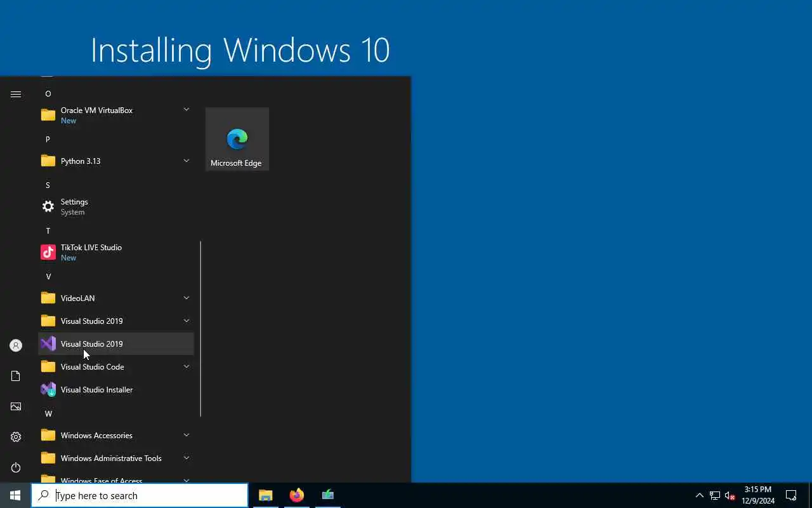Show hidden tray icons chevron
The width and height of the screenshot is (812, 508).
(700, 495)
